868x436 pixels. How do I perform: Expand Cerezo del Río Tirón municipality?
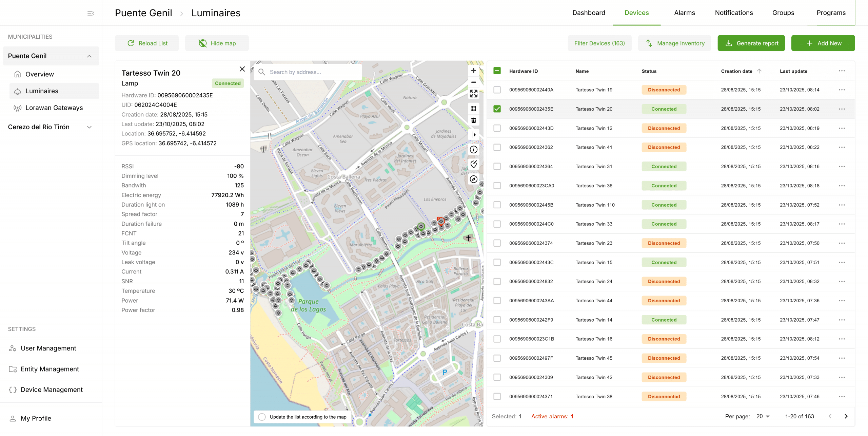[x=89, y=127]
